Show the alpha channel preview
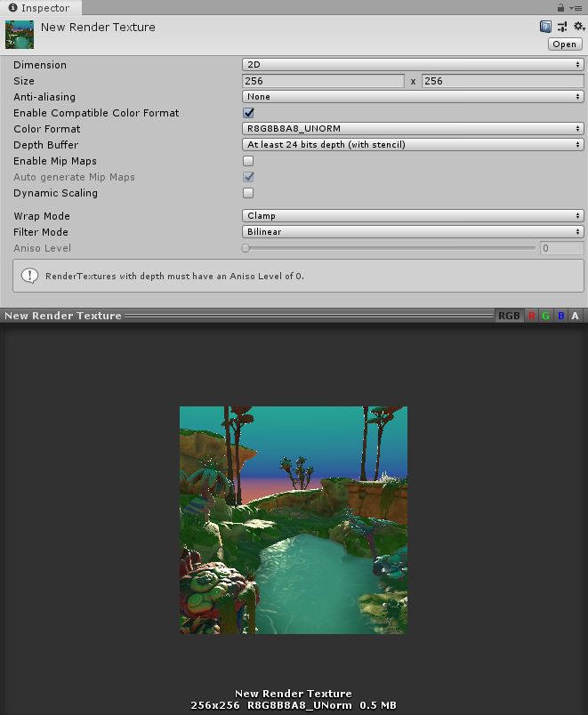The width and height of the screenshot is (588, 715). [576, 316]
